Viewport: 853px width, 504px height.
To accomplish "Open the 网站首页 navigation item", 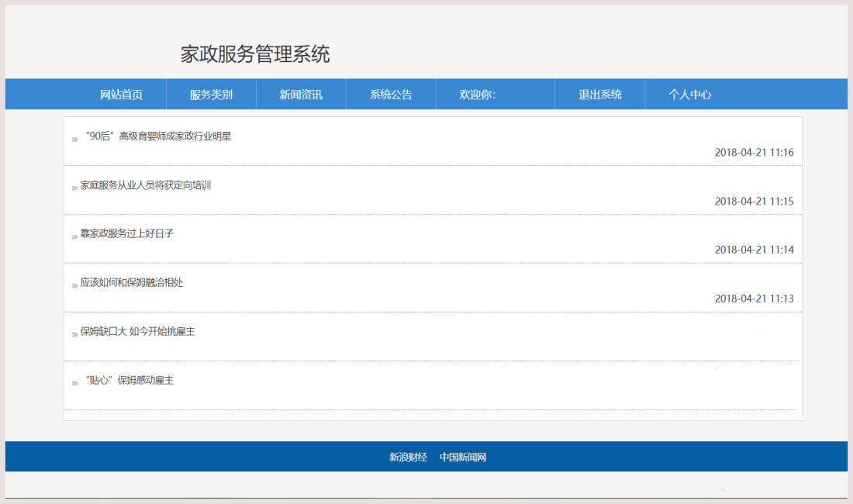I will point(121,95).
